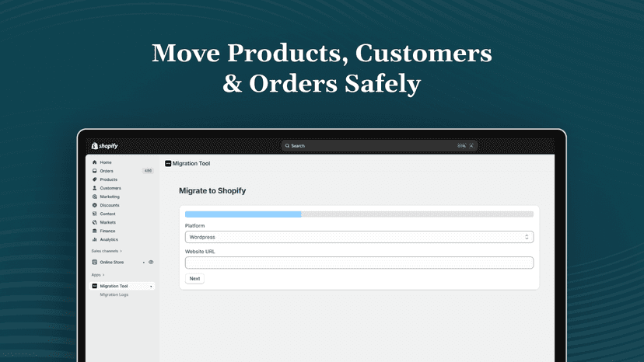Click the Next button

[194, 278]
